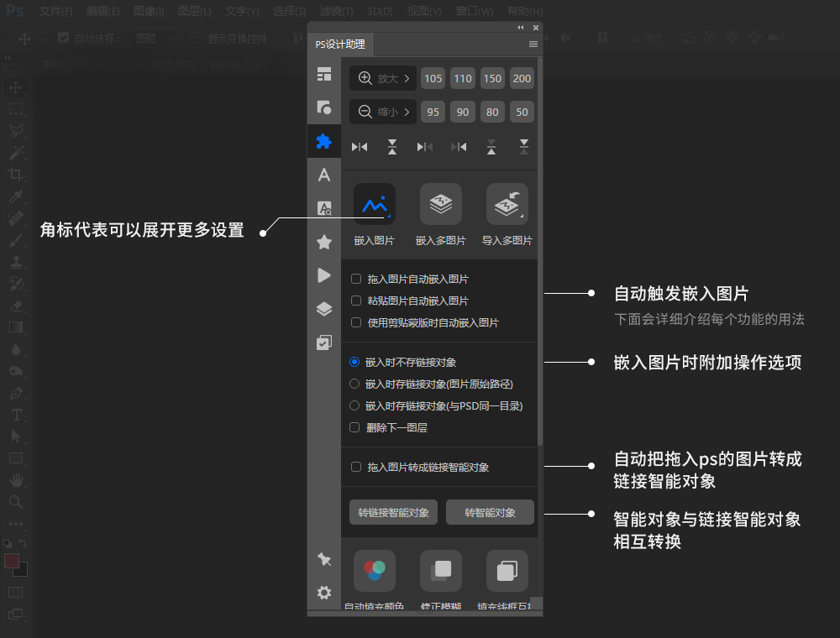Toggle 自动选择 checkbox in Photoshop options bar
This screenshot has width=840, height=638.
63,38
